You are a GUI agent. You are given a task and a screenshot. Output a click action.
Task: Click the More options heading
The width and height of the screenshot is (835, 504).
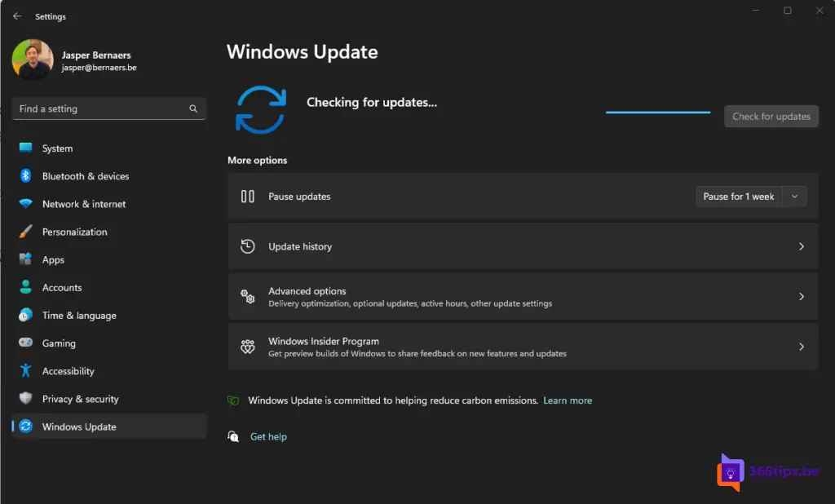pos(257,161)
